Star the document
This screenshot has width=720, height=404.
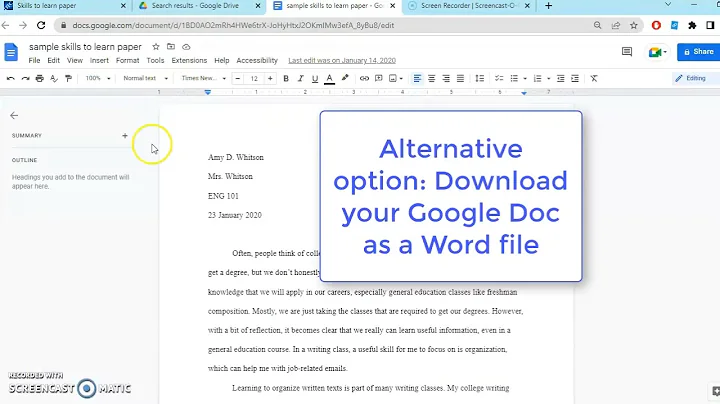156,47
